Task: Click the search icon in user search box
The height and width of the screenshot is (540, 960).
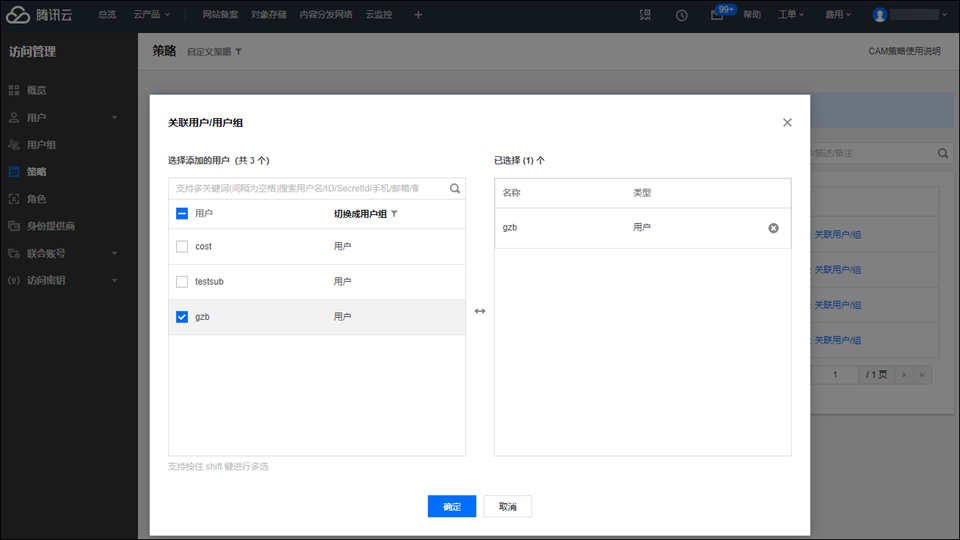Action: (455, 188)
